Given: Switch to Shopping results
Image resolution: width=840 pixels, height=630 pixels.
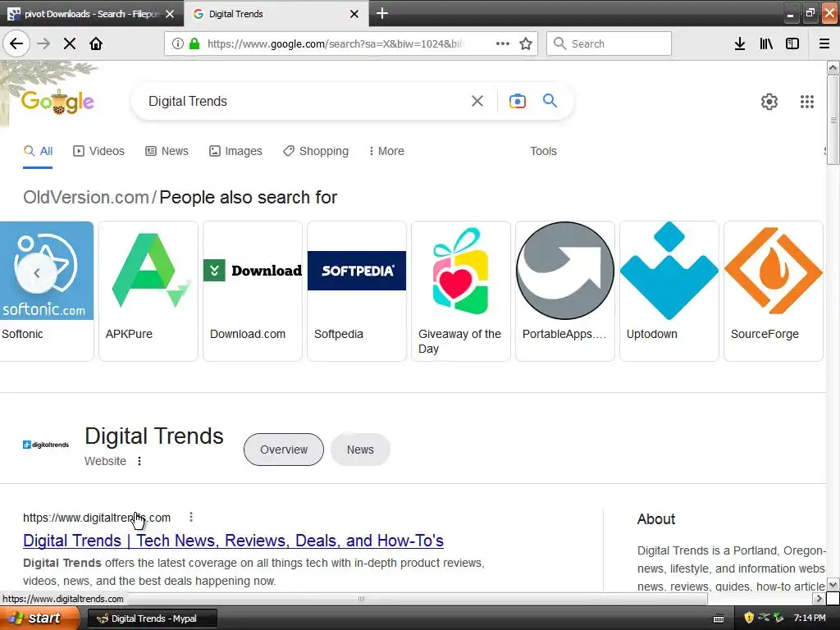Looking at the screenshot, I should [x=316, y=151].
